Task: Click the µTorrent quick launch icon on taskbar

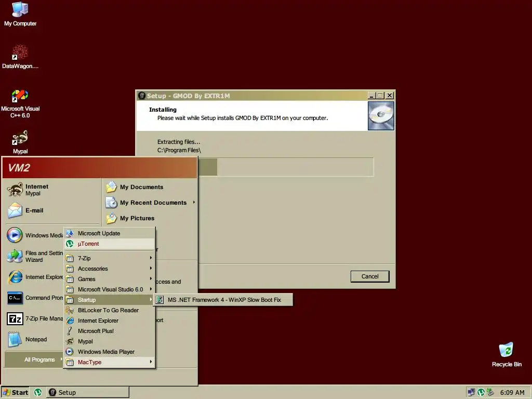Action: click(38, 393)
